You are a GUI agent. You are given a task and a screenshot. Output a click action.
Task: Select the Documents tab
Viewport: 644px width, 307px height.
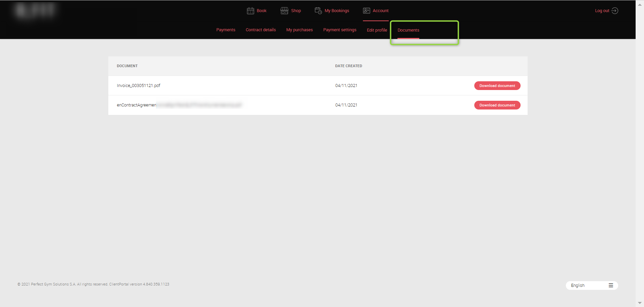pos(408,30)
